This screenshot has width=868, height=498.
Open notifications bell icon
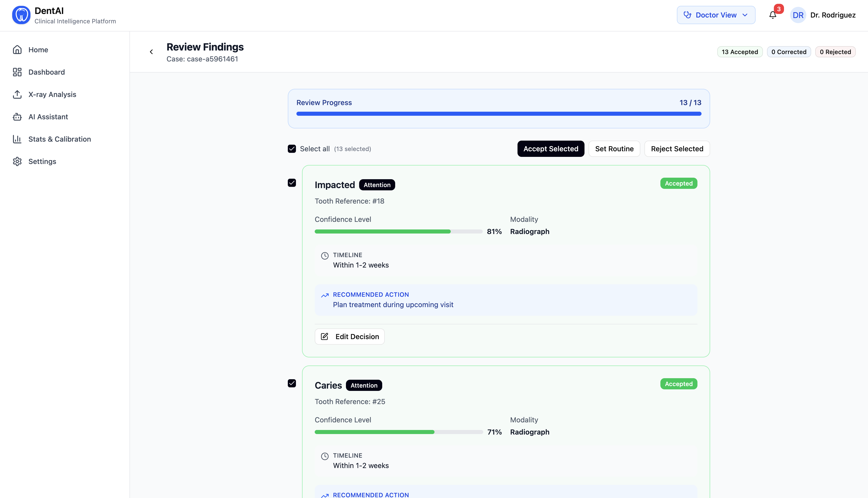click(x=773, y=15)
